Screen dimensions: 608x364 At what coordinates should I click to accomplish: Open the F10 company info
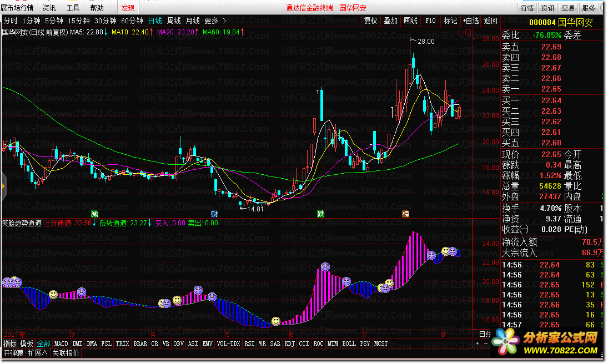[430, 21]
